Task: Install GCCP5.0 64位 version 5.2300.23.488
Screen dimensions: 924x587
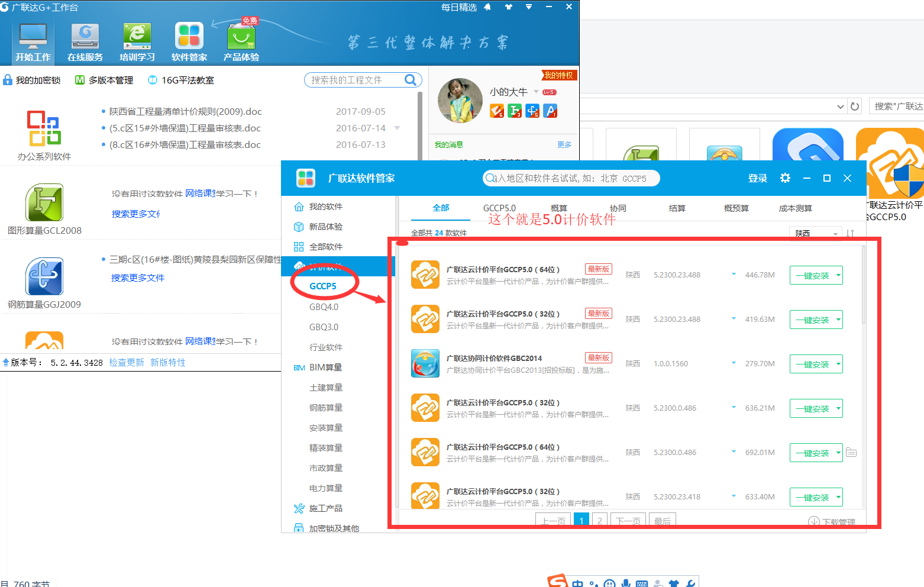Action: click(x=812, y=275)
